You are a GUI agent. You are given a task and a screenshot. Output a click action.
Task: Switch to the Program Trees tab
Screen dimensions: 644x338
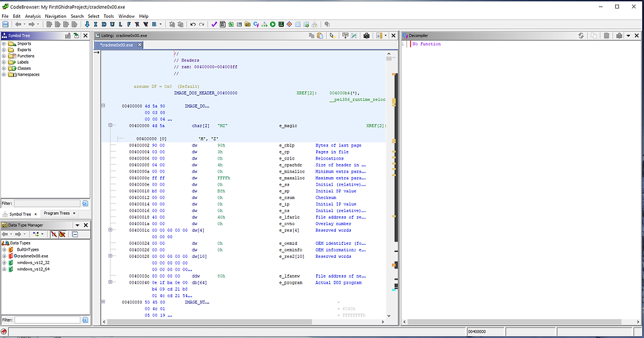click(x=57, y=213)
